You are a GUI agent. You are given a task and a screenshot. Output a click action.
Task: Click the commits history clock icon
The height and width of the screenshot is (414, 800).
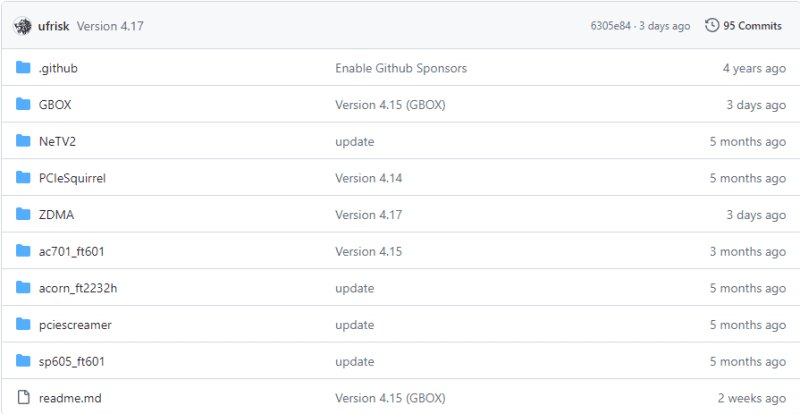pyautogui.click(x=712, y=26)
